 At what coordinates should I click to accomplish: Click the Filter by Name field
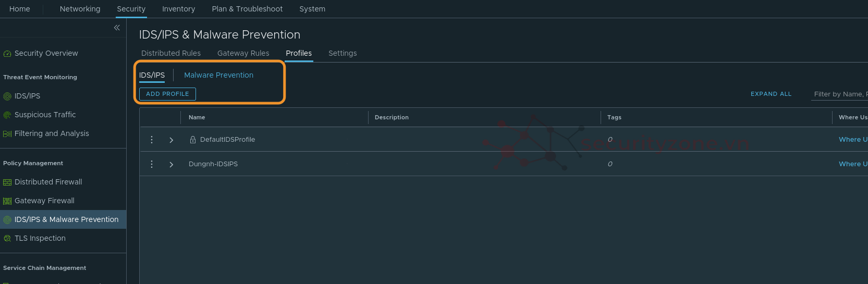point(839,94)
